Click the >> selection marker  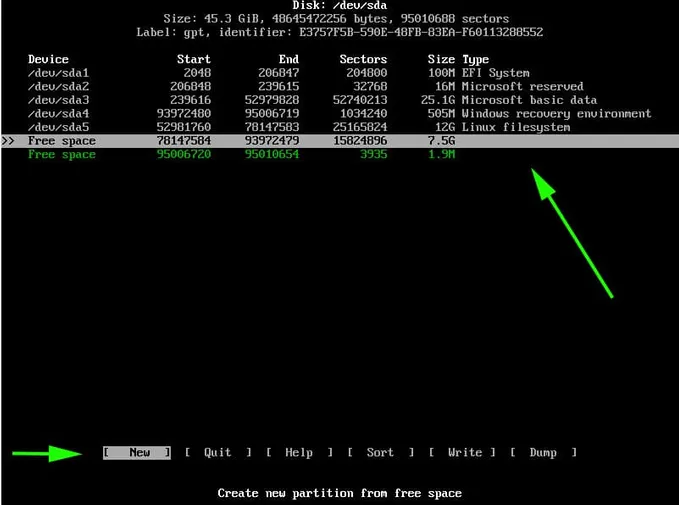point(8,141)
